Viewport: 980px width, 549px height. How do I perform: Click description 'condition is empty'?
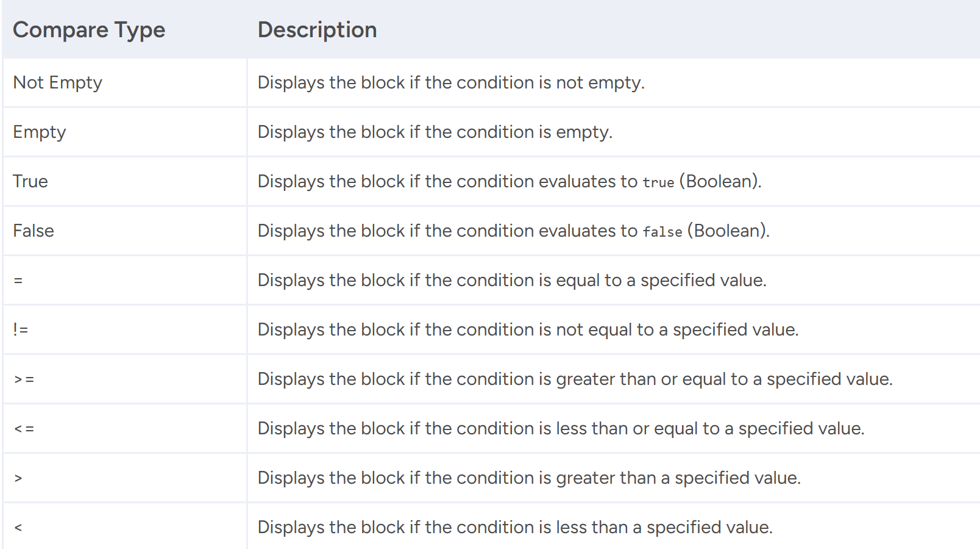pos(435,132)
